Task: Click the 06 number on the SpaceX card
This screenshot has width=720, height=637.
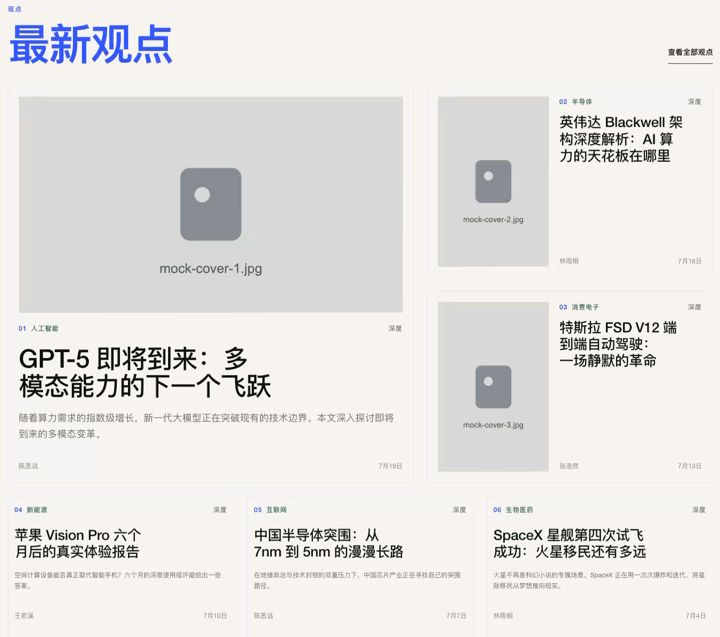Action: click(x=497, y=510)
